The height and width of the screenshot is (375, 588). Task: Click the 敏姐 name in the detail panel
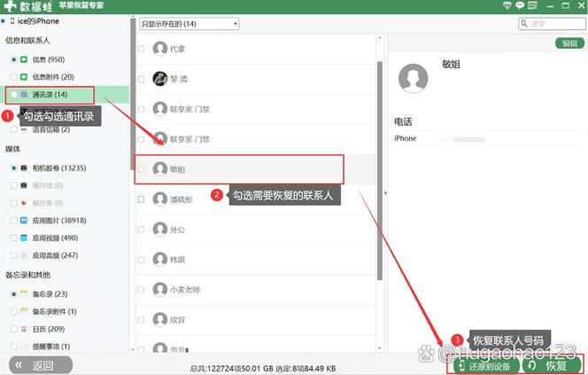click(451, 64)
